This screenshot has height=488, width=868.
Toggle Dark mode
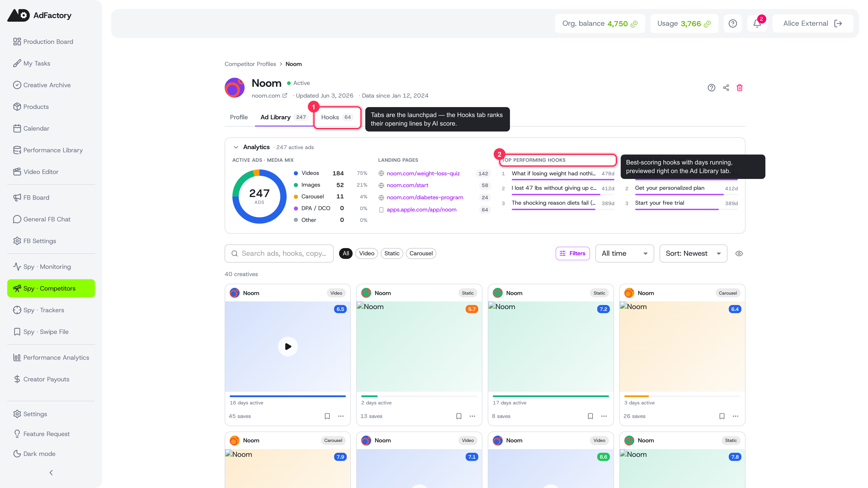pyautogui.click(x=51, y=454)
